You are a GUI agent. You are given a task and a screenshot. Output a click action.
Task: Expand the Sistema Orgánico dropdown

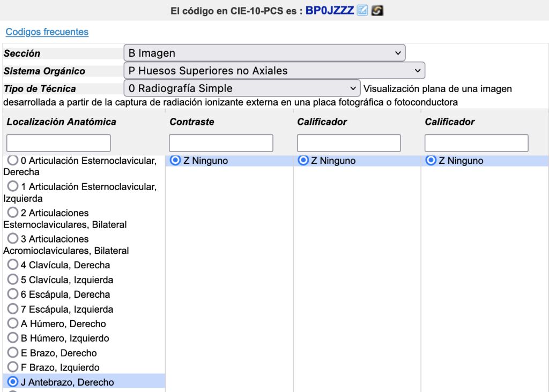274,71
